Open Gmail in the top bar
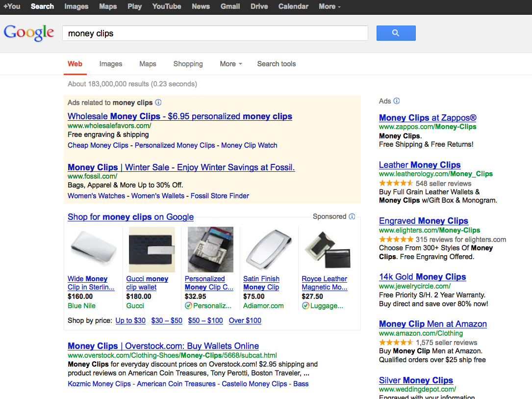 pyautogui.click(x=230, y=6)
